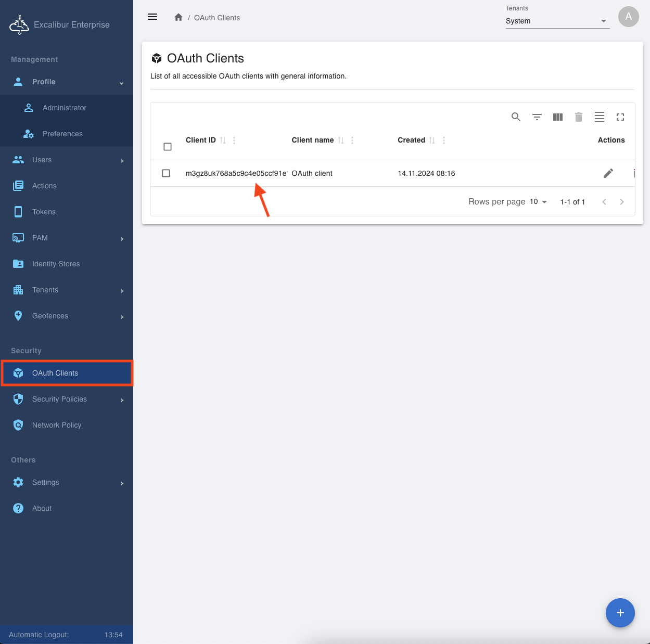The height and width of the screenshot is (644, 650).
Task: Open the user avatar account menu
Action: pos(628,17)
